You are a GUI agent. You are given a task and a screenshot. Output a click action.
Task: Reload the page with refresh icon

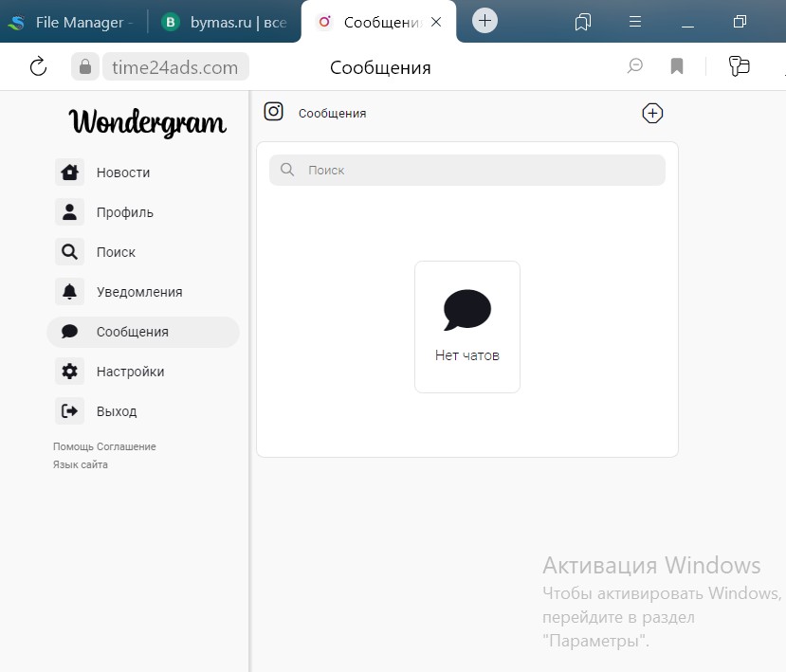(x=38, y=66)
